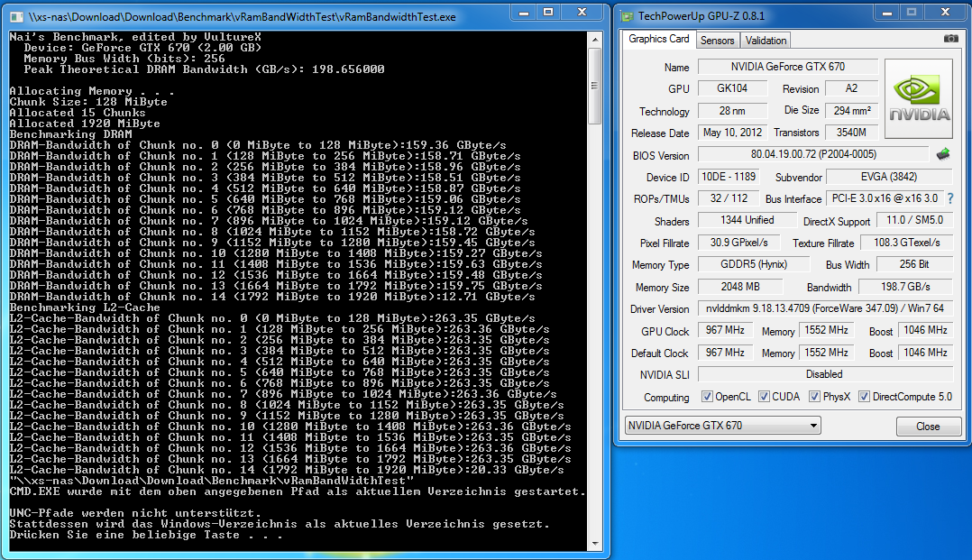The width and height of the screenshot is (972, 560).
Task: Click the Bandwidth field 198.7 GB/s
Action: click(x=905, y=287)
